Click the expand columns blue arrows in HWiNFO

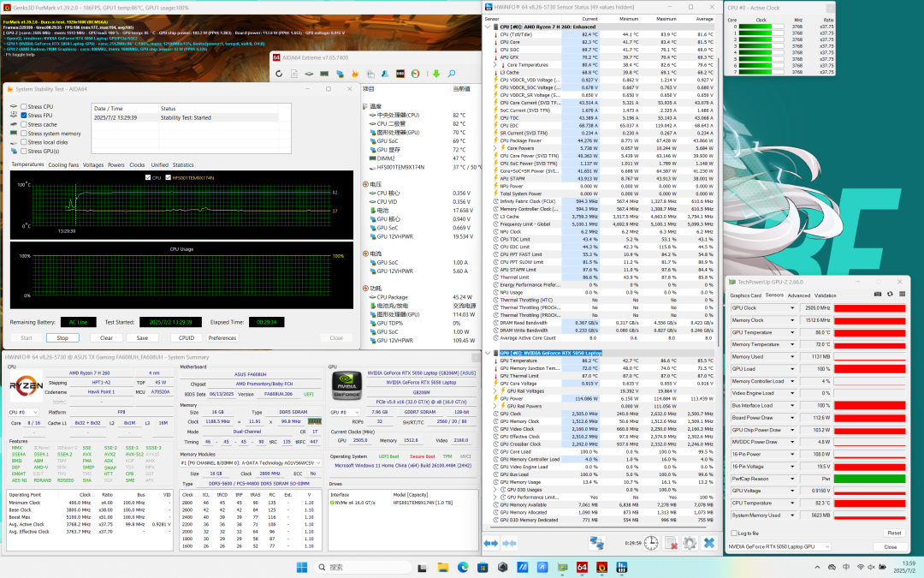point(491,543)
